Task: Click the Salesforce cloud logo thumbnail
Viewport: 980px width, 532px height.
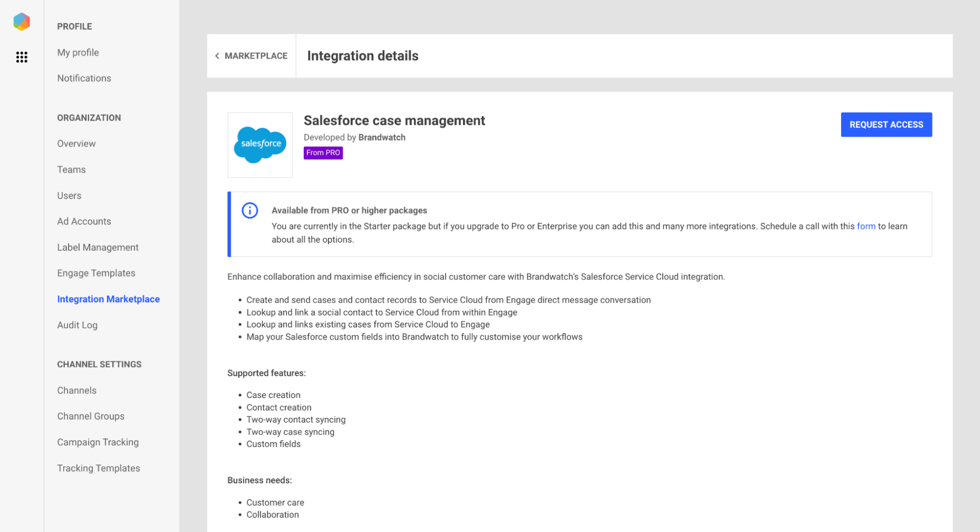Action: [x=260, y=145]
